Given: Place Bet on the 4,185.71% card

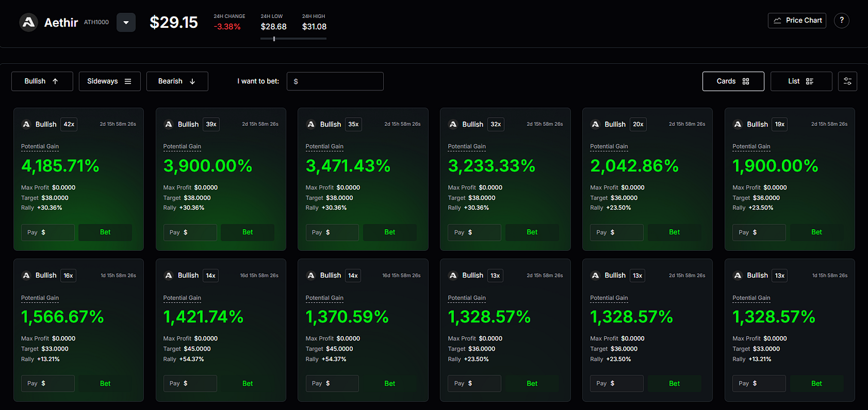Looking at the screenshot, I should coord(105,232).
